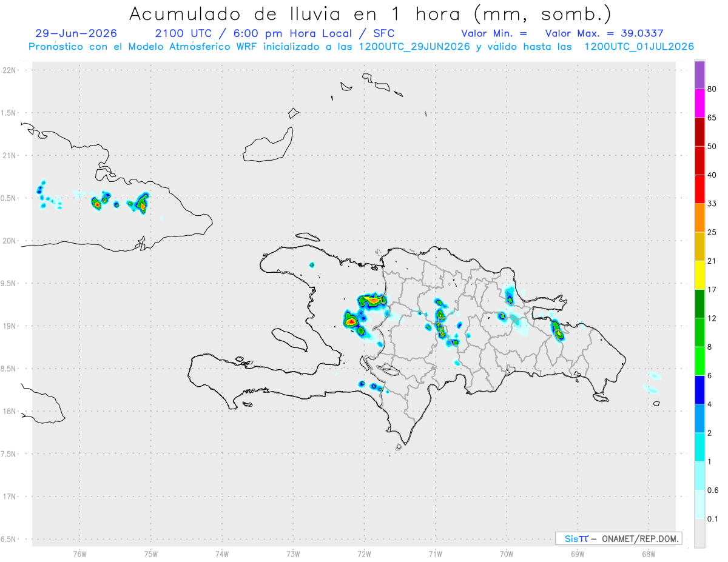Select the bright red 33–40 legend swatch

pyautogui.click(x=699, y=189)
